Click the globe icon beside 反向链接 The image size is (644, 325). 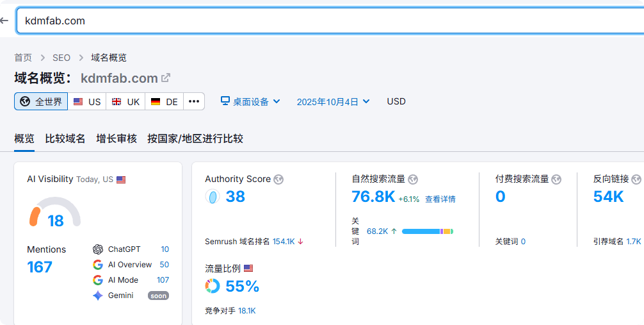636,179
